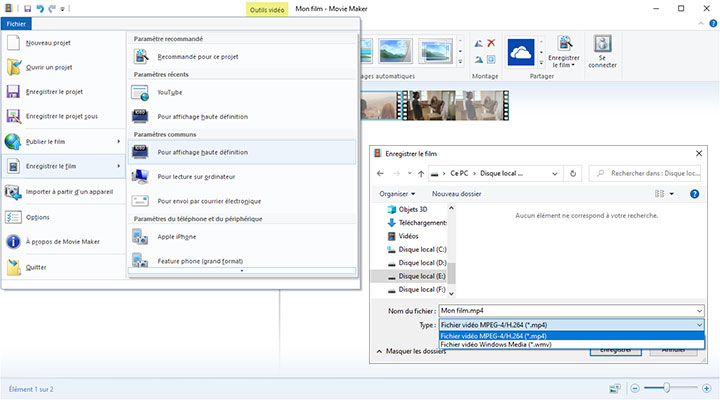The image size is (720, 400).
Task: Click the refresh icon beside the address bar
Action: (x=572, y=172)
